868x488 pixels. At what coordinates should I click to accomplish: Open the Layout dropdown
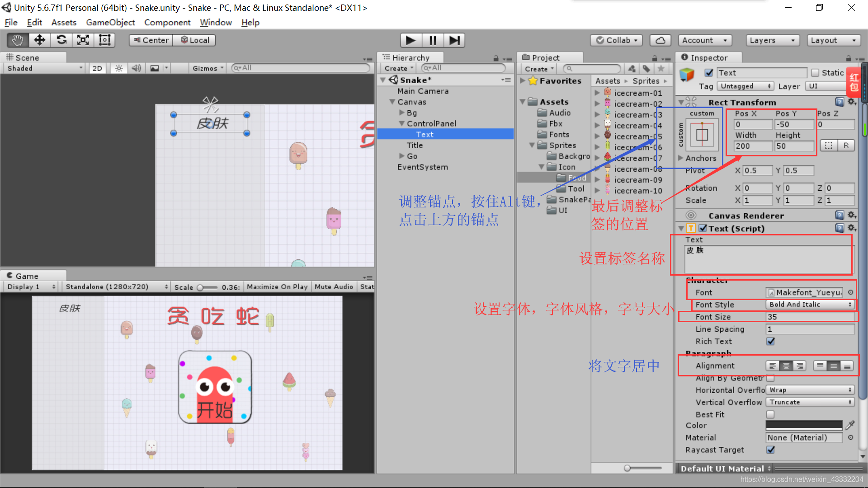pos(834,40)
